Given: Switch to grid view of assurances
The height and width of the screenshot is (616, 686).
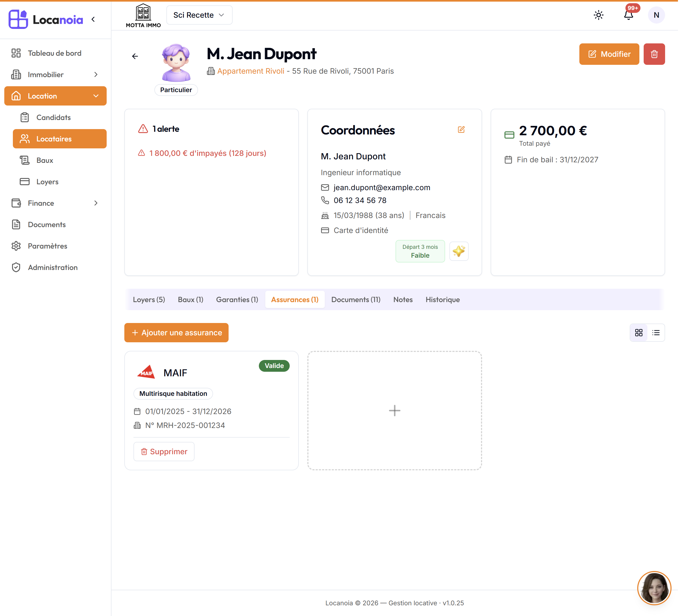Looking at the screenshot, I should pos(638,333).
